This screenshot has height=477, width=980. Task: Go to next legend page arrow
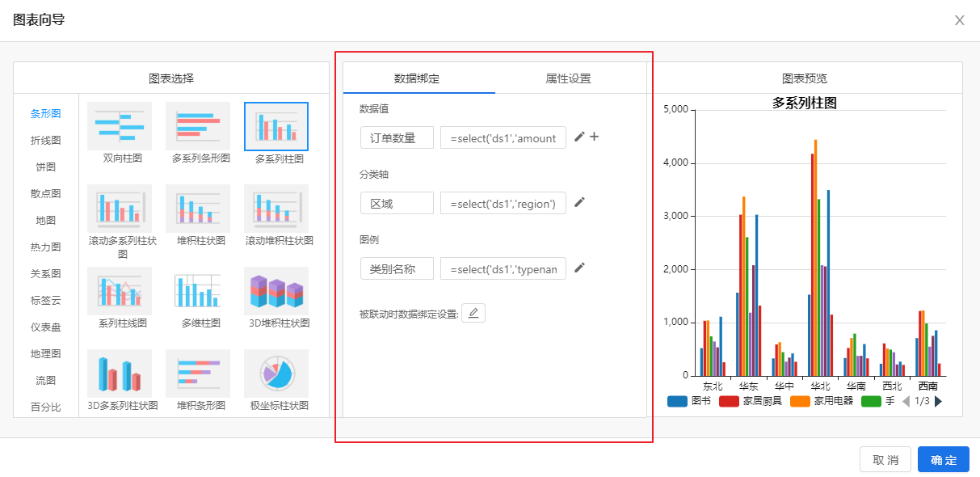point(938,401)
